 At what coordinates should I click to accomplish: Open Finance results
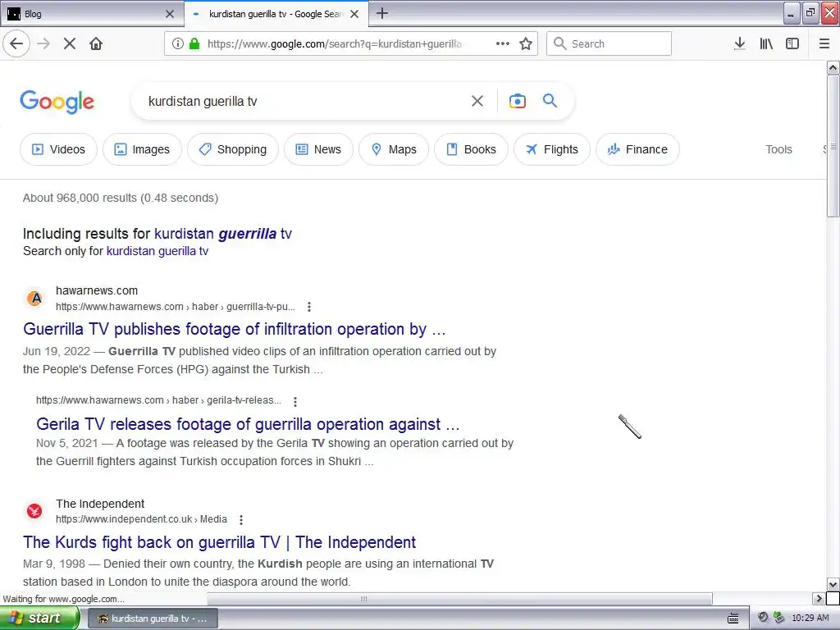tap(637, 149)
